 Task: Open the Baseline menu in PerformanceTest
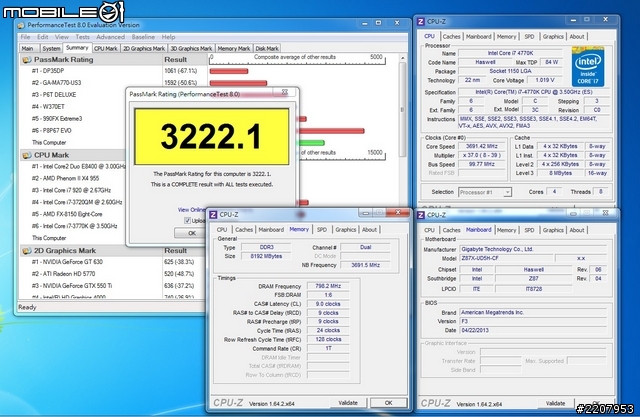tap(143, 37)
